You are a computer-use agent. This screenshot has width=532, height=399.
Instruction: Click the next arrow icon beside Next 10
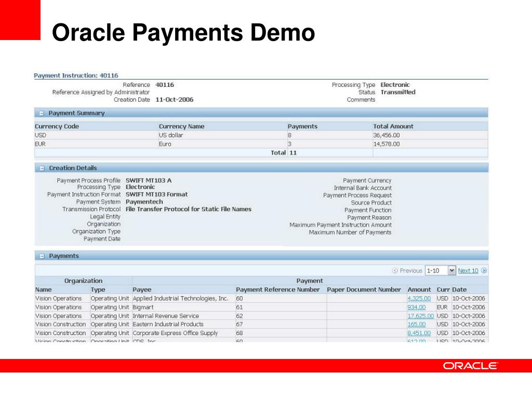[484, 270]
